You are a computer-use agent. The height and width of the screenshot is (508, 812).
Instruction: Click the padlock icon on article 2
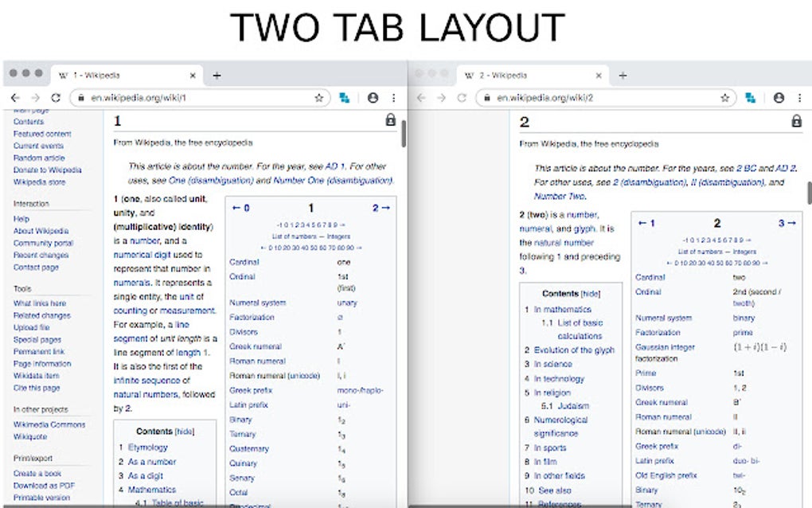pos(796,121)
